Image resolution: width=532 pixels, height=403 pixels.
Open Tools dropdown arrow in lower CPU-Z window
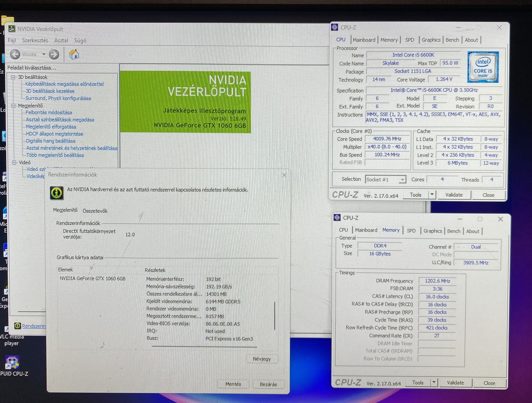(434, 383)
